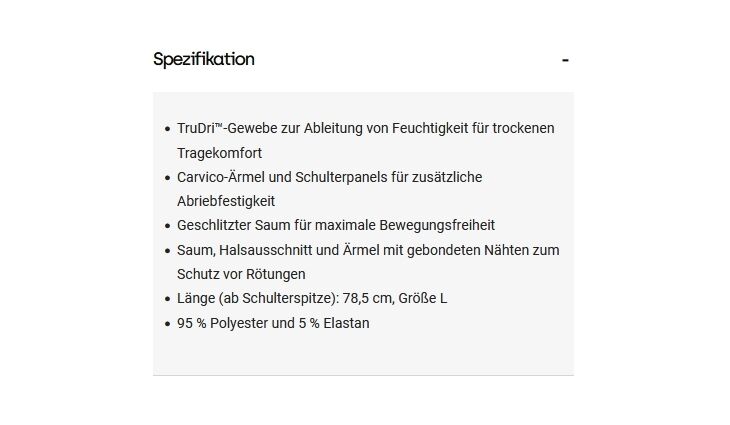Click bullet dot before Carvico-Ärmel line
The width and height of the screenshot is (730, 425).
[x=166, y=178]
